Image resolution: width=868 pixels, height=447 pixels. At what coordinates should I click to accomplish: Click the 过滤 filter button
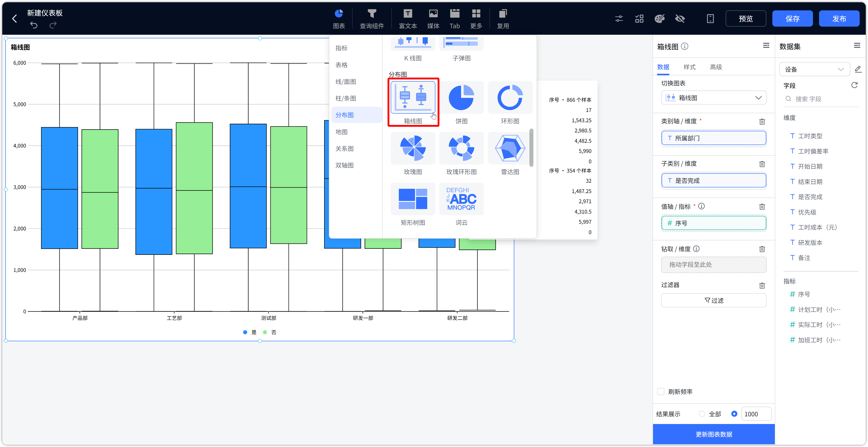[x=713, y=300]
